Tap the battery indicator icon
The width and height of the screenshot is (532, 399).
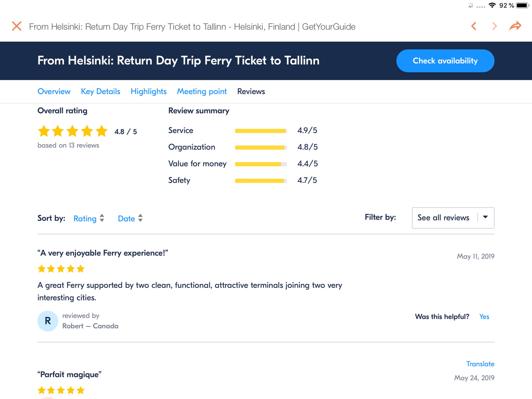522,5
